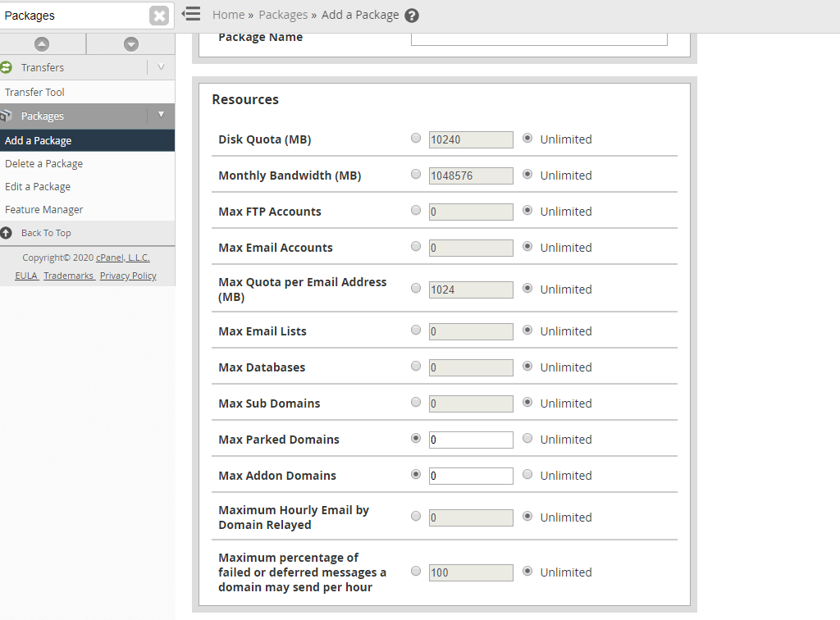Click the Max Parked Domains value field
Image resolution: width=840 pixels, height=620 pixels.
click(x=471, y=440)
